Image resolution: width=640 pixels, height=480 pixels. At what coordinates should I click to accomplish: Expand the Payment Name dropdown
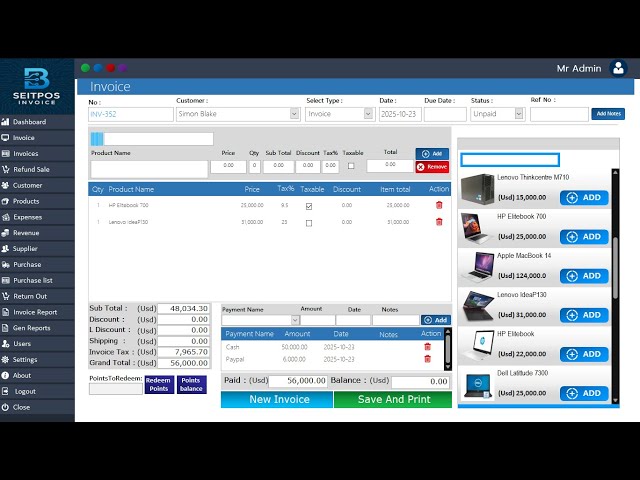coord(295,320)
